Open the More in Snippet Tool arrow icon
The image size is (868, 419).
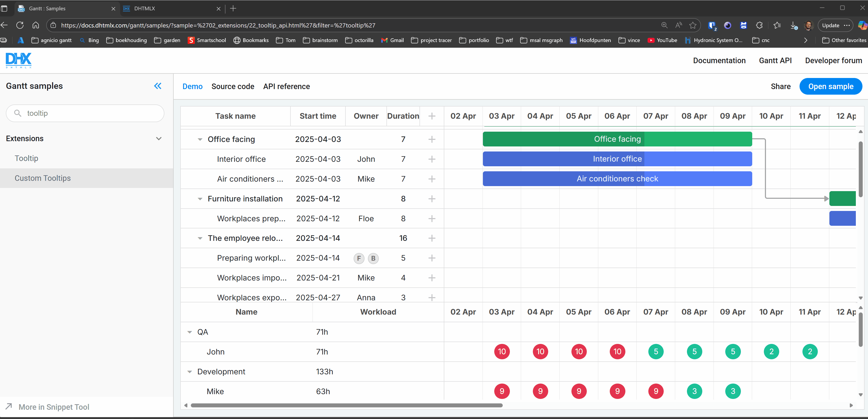pos(9,406)
